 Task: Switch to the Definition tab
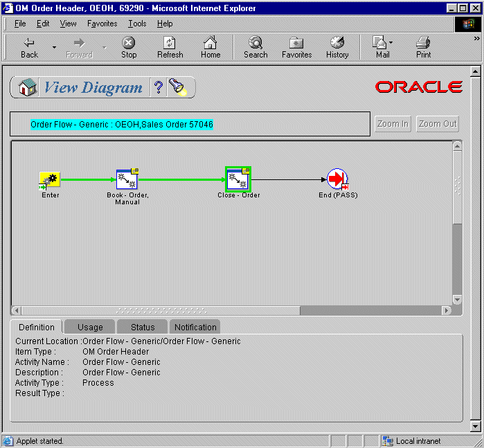click(37, 327)
